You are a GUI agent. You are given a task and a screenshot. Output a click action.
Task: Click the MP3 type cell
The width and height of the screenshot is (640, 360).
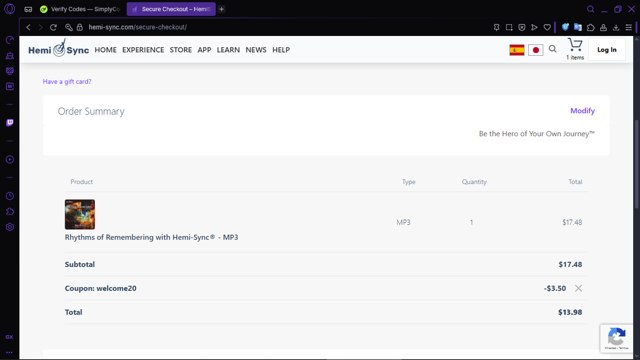pos(403,222)
